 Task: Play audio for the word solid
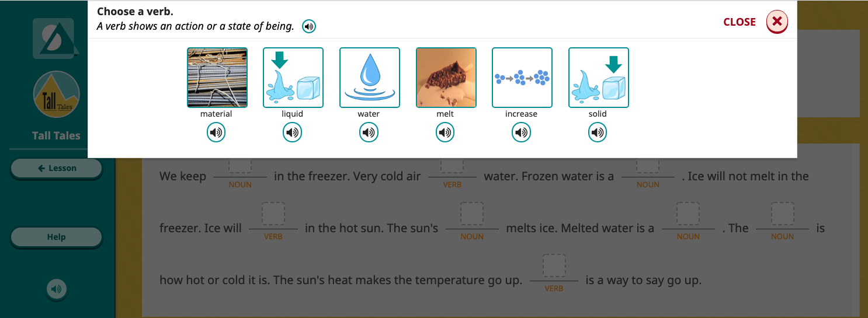click(x=598, y=133)
